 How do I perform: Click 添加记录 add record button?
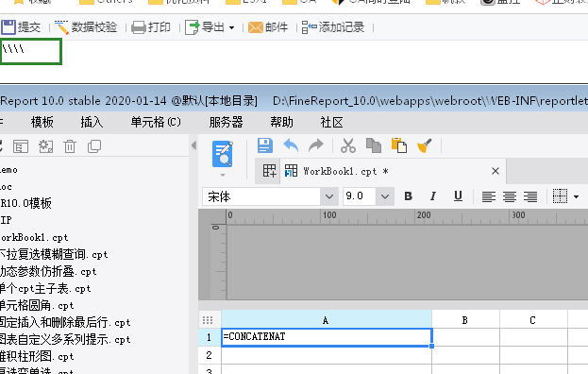[333, 27]
